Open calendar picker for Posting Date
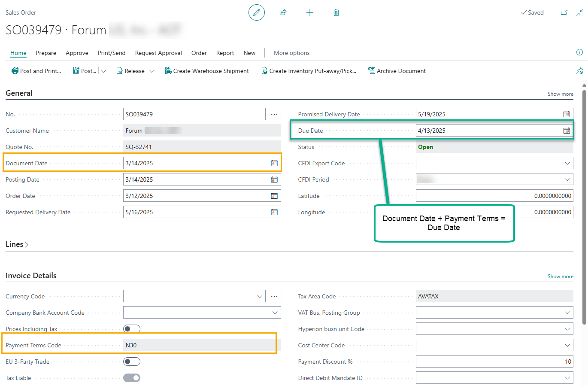588x386 pixels. click(x=274, y=179)
